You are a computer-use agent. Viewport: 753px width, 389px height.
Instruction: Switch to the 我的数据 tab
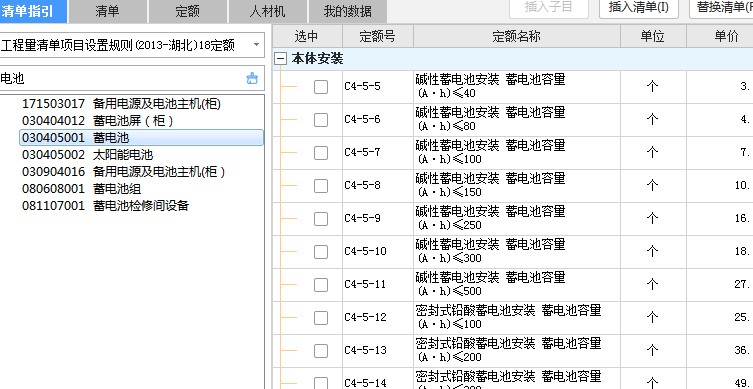pyautogui.click(x=348, y=12)
